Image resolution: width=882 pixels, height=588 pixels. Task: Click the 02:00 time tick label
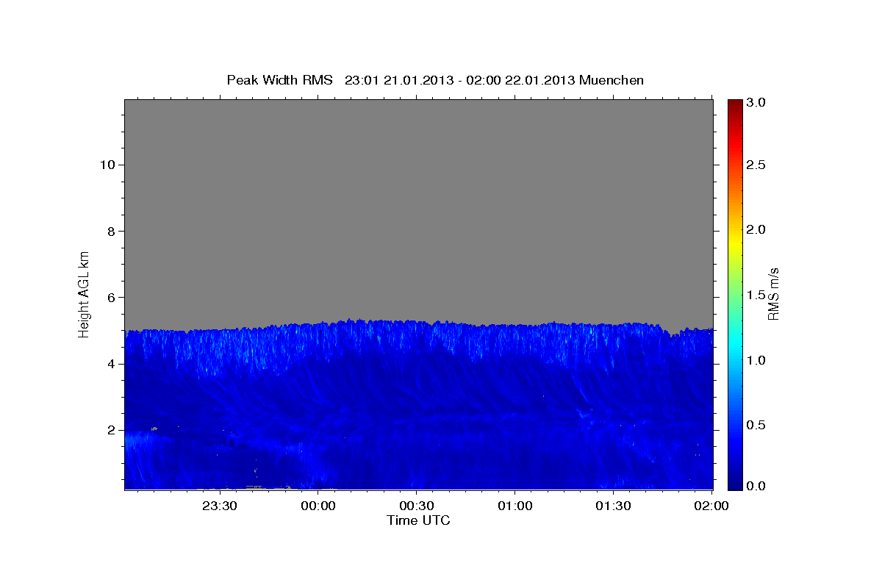click(x=712, y=506)
